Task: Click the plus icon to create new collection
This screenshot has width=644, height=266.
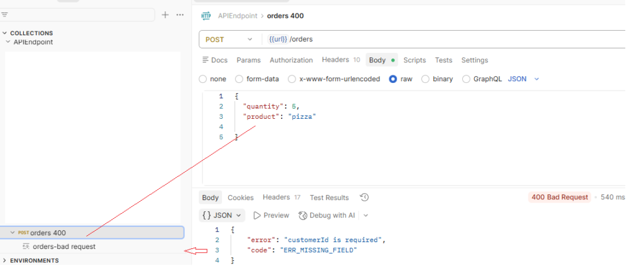Action: [165, 15]
